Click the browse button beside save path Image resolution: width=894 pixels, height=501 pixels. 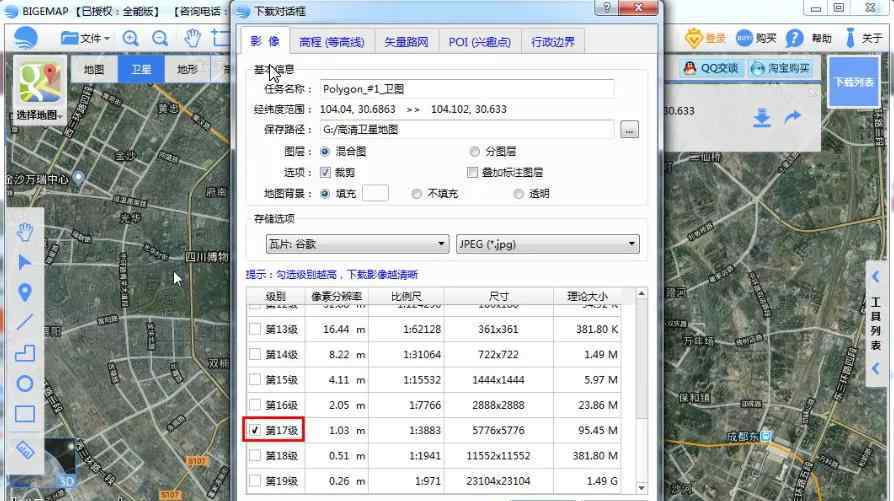[x=629, y=129]
